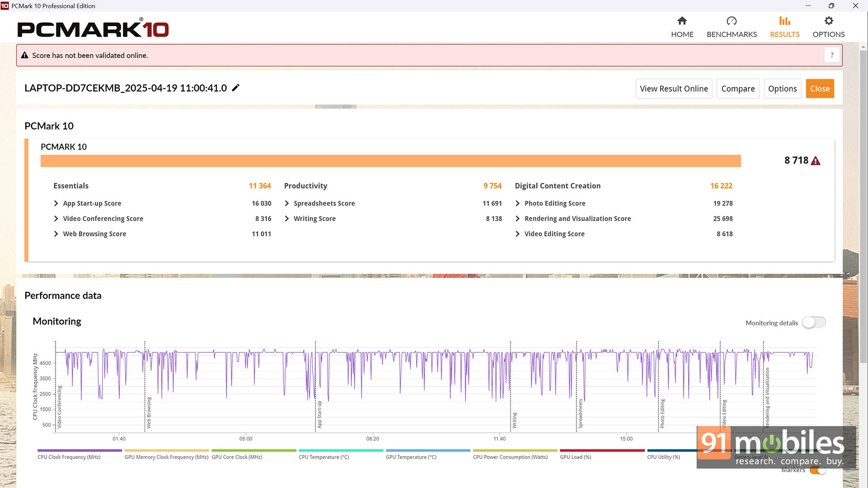Click Digital Content Creation score 16 222
Screen dimensions: 868x488
(x=721, y=186)
